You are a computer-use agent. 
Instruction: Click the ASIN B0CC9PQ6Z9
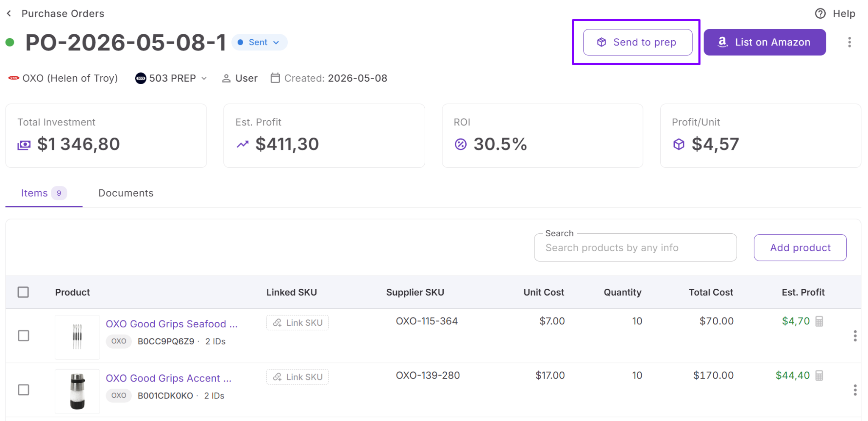166,341
